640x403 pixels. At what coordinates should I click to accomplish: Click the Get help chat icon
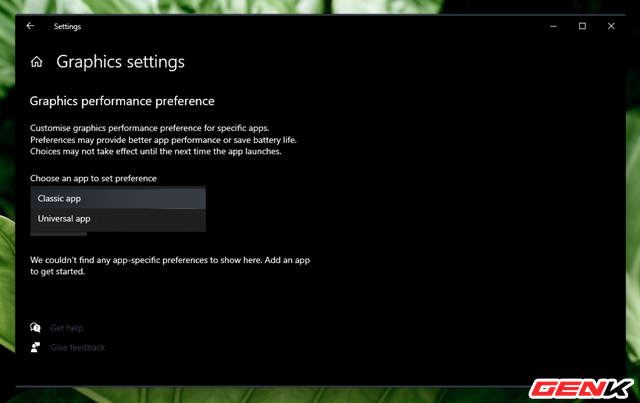[x=36, y=328]
